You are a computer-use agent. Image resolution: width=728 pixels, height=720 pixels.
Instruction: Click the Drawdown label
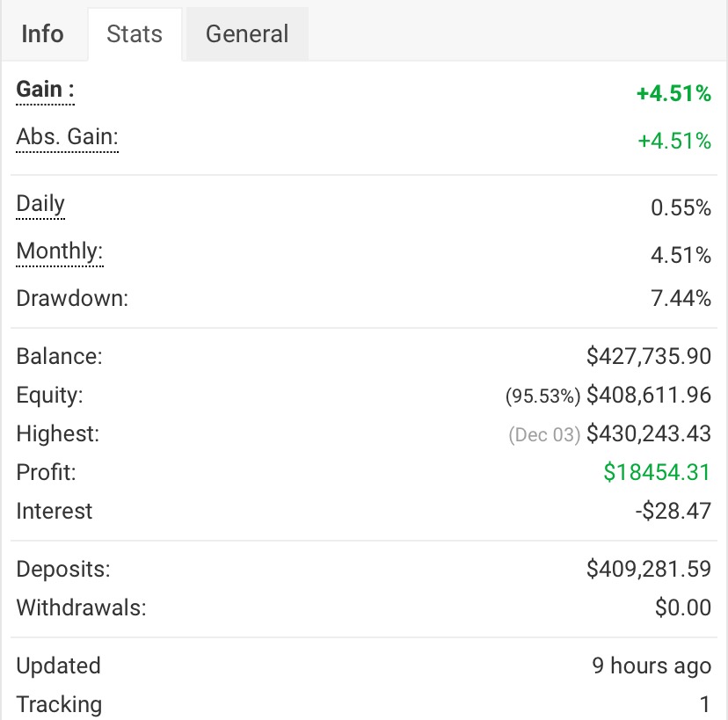[x=72, y=298]
